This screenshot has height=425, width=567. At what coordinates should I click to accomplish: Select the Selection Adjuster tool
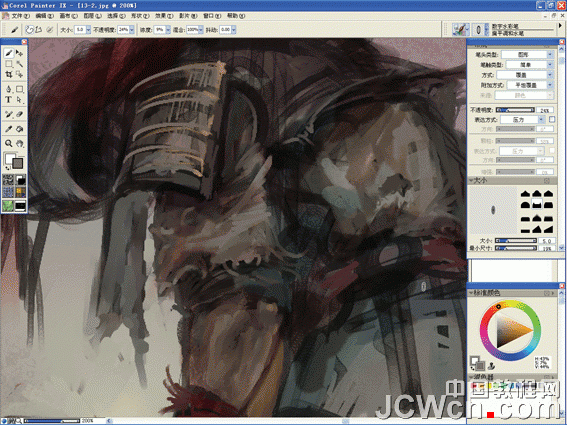coord(20,75)
